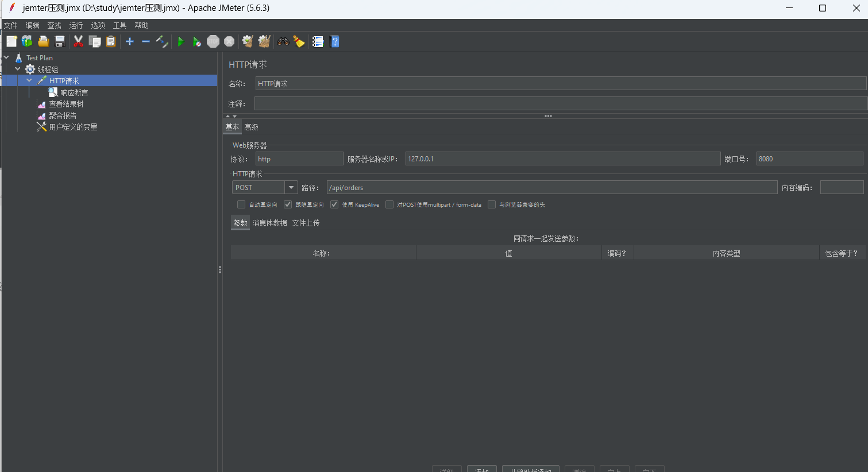The width and height of the screenshot is (868, 472).
Task: Click the Paste clipboard icon
Action: pos(111,41)
